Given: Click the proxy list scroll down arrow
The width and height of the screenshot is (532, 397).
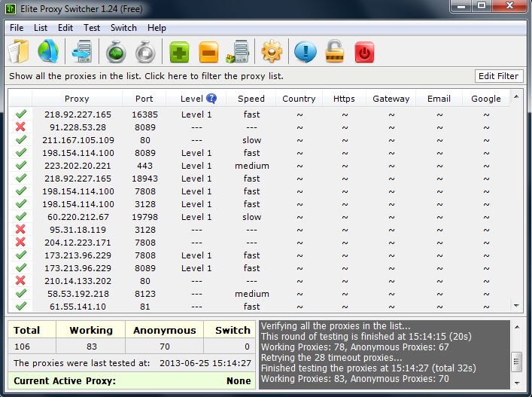Looking at the screenshot, I should (x=516, y=306).
